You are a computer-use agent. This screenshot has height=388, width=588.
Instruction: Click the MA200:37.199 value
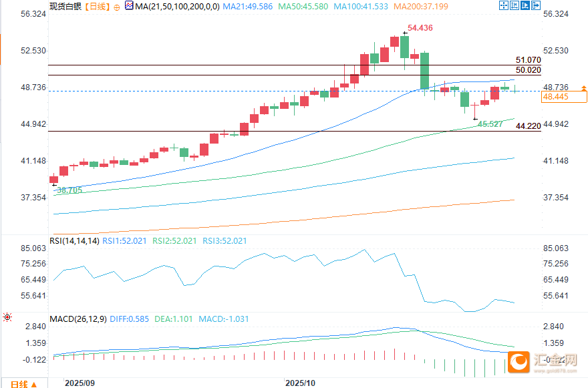tap(421, 7)
